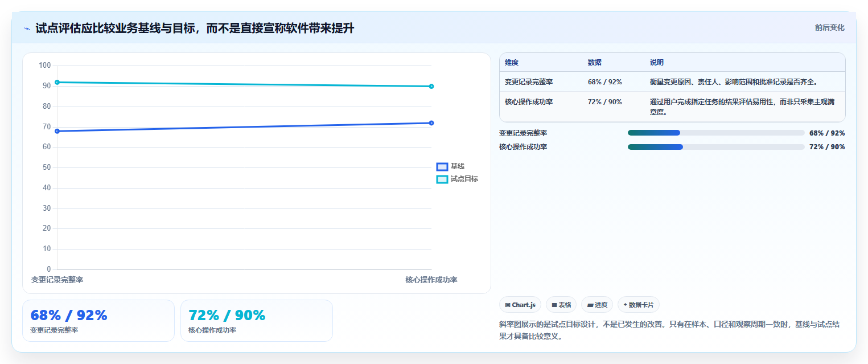Select 变更记录完整率 cell in the table
The height and width of the screenshot is (364, 868).
pyautogui.click(x=529, y=82)
